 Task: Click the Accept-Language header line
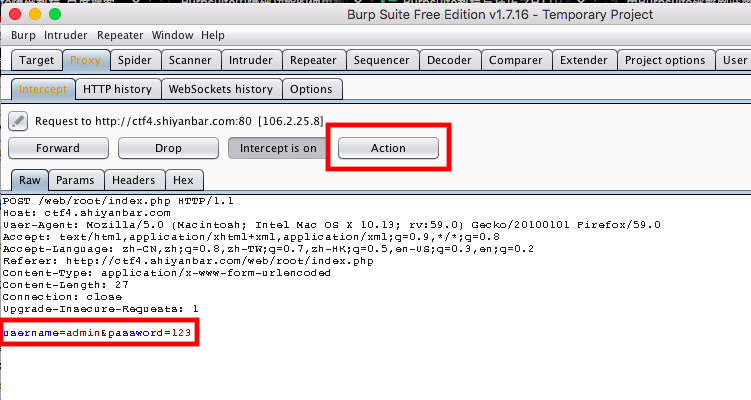coord(268,249)
